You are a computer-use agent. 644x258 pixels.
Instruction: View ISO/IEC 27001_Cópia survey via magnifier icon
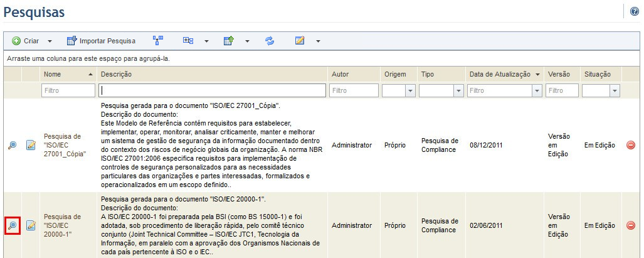click(x=13, y=145)
